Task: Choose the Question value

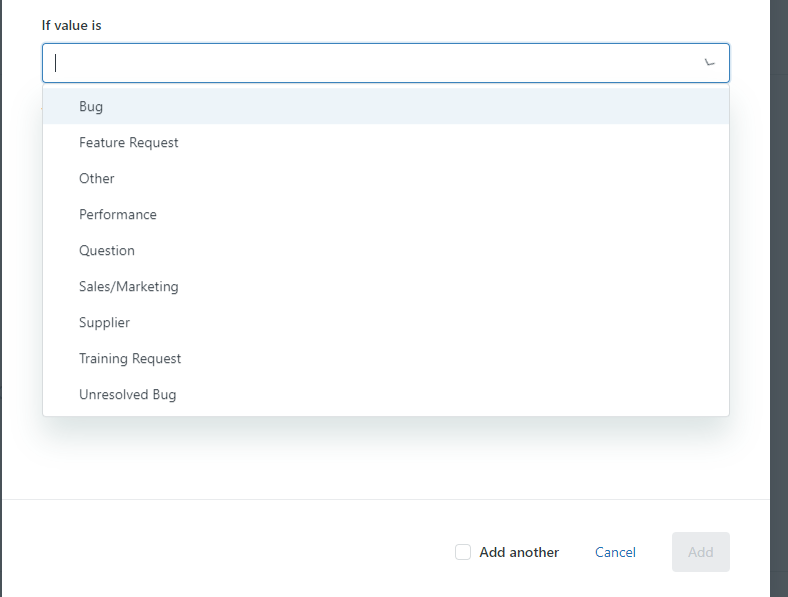Action: point(107,251)
